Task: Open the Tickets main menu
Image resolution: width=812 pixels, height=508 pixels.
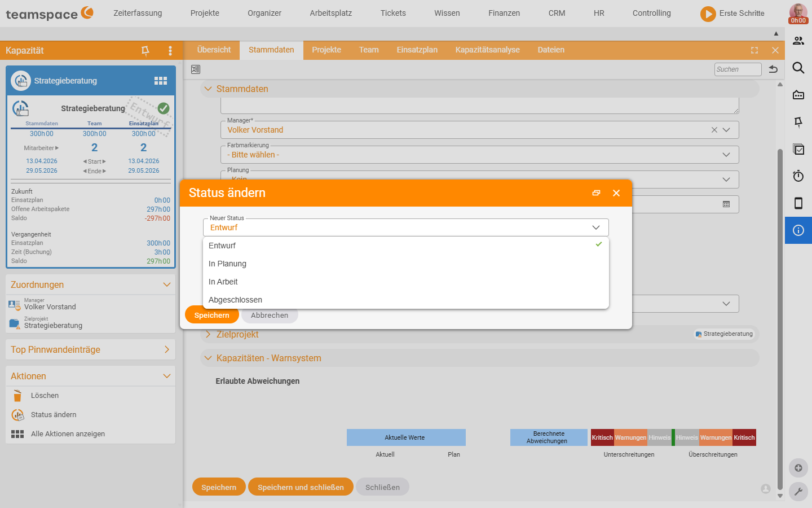Action: click(393, 13)
